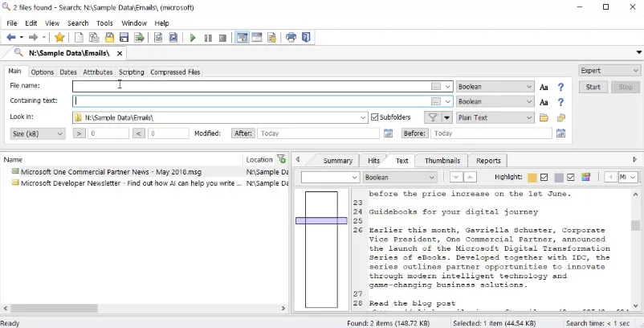This screenshot has width=644, height=328.
Task: Open Boolean dropdown for Containing text
Action: point(495,101)
